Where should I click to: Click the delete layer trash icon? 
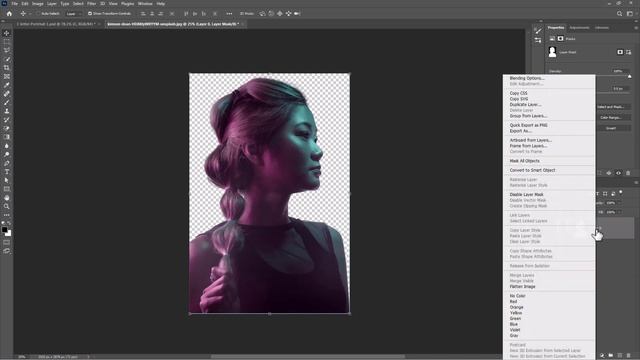coord(629,356)
